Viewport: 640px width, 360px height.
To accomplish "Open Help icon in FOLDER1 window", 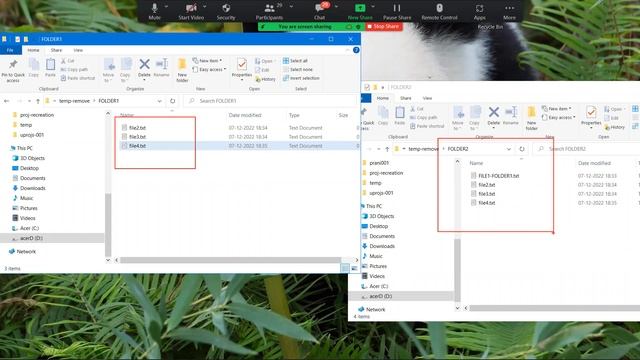I will [x=356, y=50].
